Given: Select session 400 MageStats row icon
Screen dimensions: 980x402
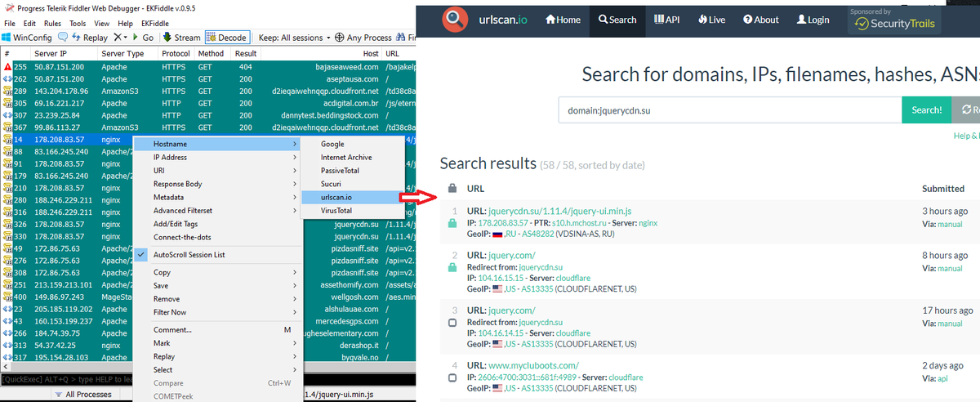Looking at the screenshot, I should tap(7, 297).
